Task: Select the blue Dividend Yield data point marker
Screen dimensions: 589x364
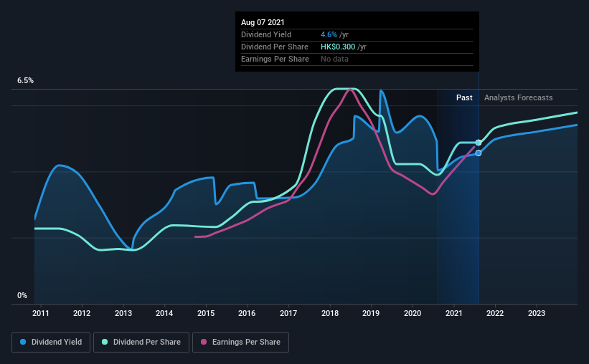Action: 479,153
